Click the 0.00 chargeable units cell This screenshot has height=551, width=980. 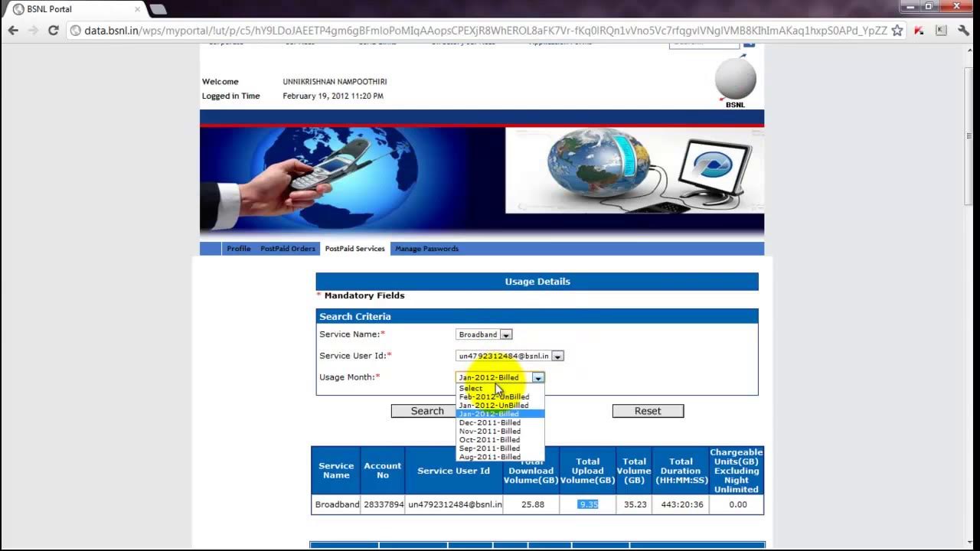(737, 504)
